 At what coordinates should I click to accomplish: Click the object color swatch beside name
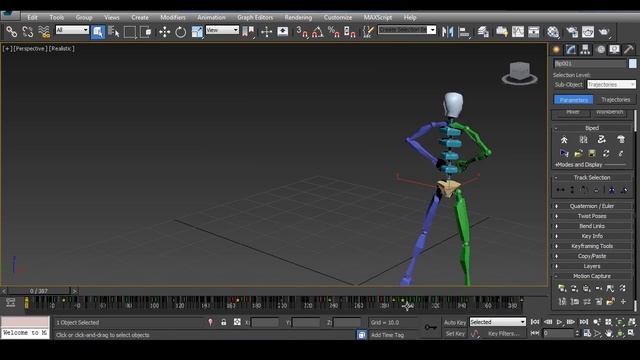pyautogui.click(x=632, y=63)
